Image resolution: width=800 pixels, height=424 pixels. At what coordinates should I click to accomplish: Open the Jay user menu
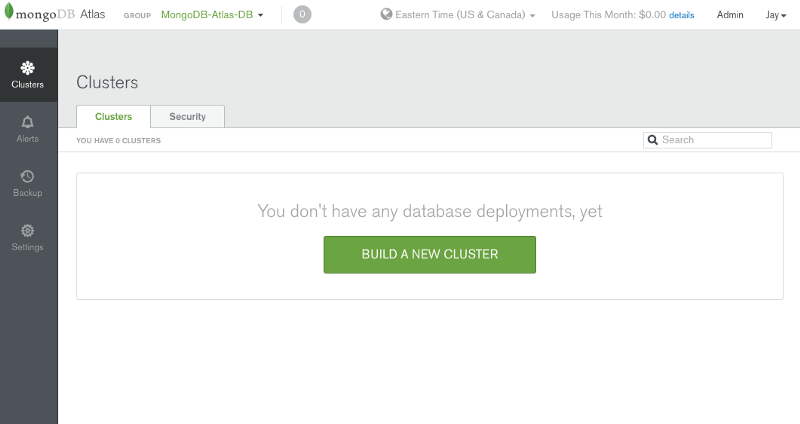[x=776, y=15]
